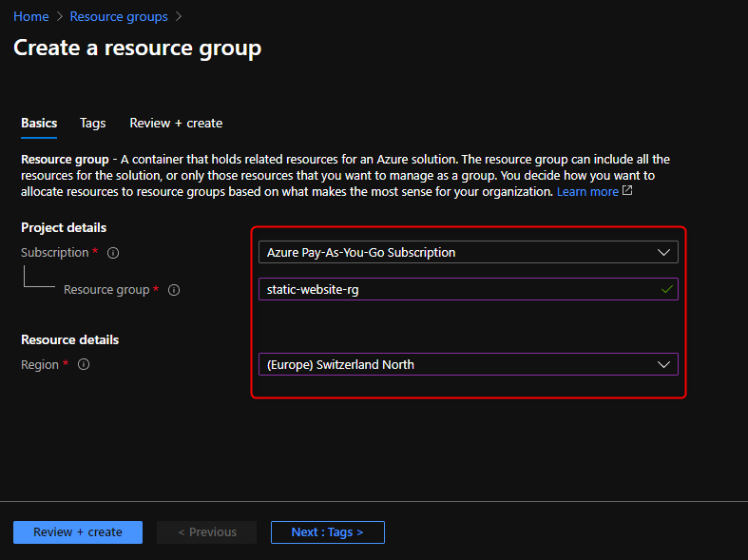
Task: Focus the static-website-rg name input field
Action: click(456, 290)
